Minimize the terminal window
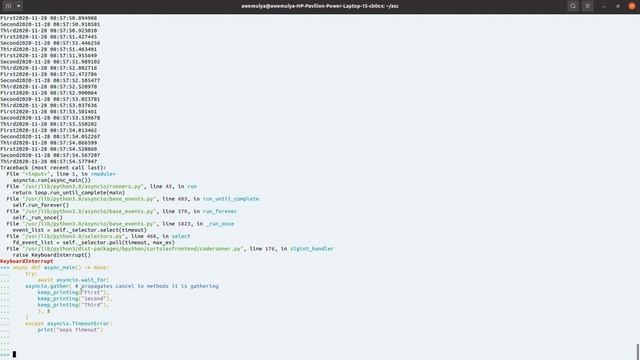Viewport: 640px width, 360px height. pos(604,6)
